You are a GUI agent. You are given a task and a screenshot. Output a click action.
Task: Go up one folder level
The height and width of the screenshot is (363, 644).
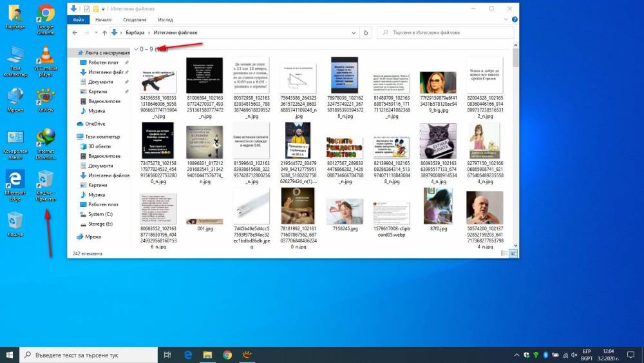(105, 32)
